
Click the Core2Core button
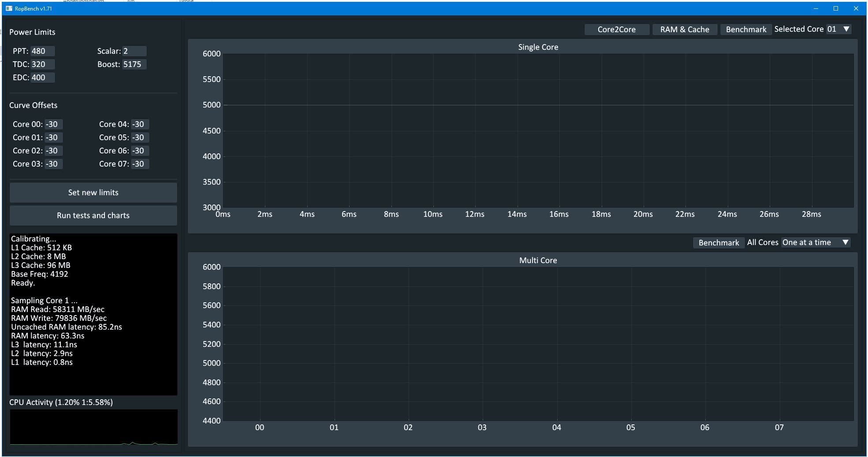617,30
